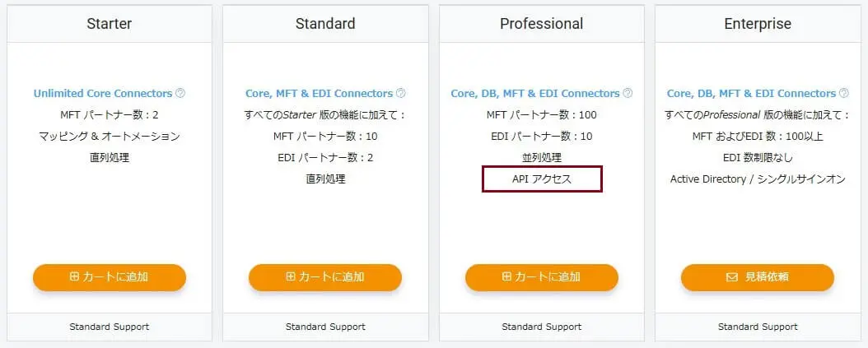Add the Professional plan to cart
The width and height of the screenshot is (868, 348).
[541, 277]
